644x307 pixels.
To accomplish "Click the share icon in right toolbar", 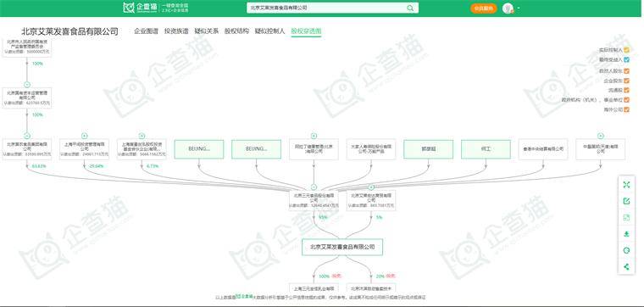I will [626, 266].
